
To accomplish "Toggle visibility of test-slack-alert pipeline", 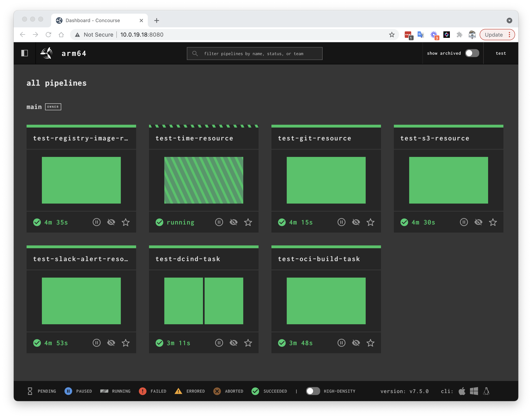I will click(x=111, y=343).
